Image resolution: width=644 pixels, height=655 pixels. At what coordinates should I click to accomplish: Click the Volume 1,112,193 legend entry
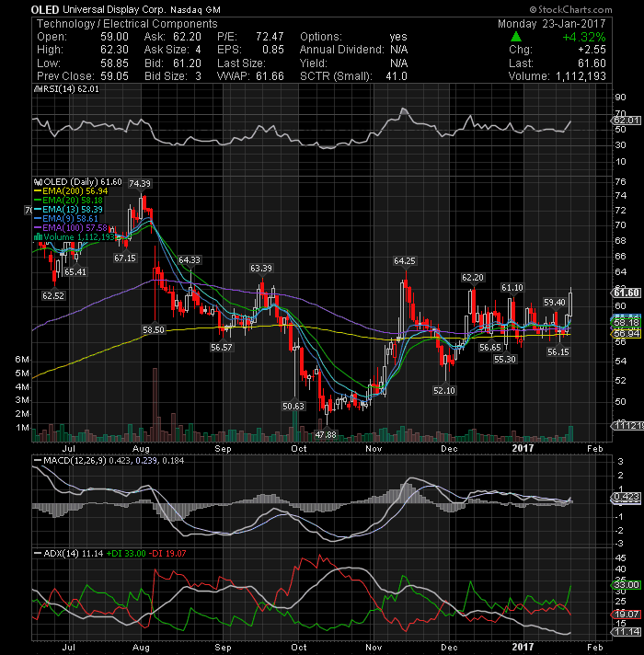point(79,237)
